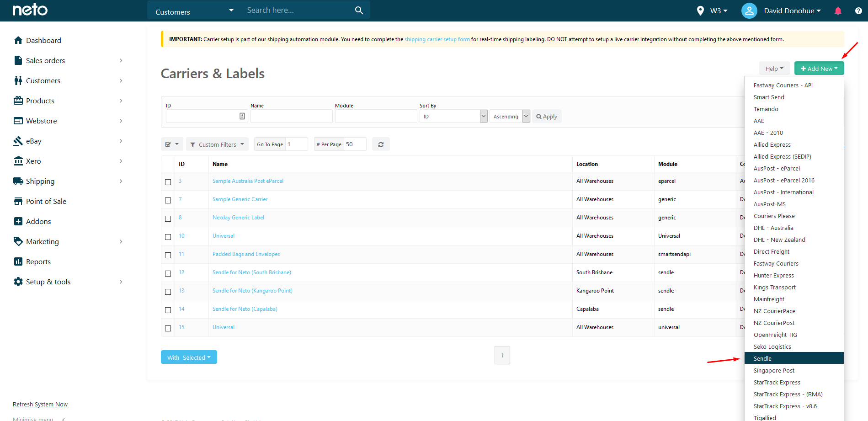Select DHL - New Zealand menu item
This screenshot has height=421, width=868.
(x=794, y=240)
